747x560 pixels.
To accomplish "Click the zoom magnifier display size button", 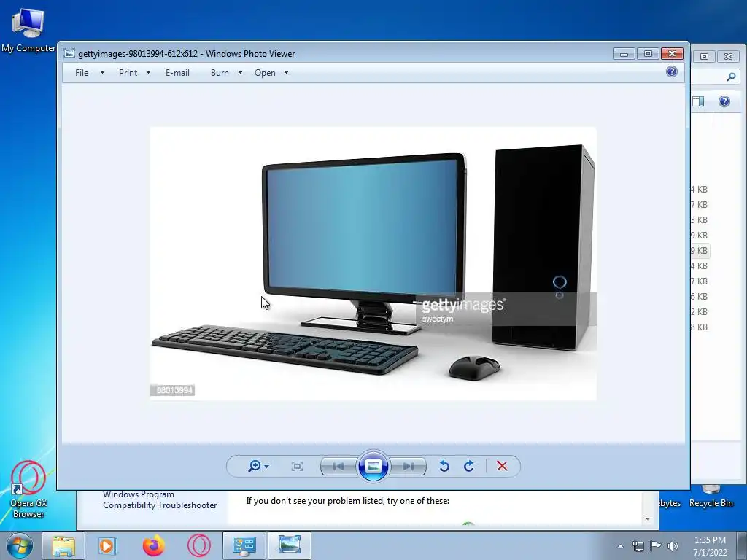I will point(258,466).
